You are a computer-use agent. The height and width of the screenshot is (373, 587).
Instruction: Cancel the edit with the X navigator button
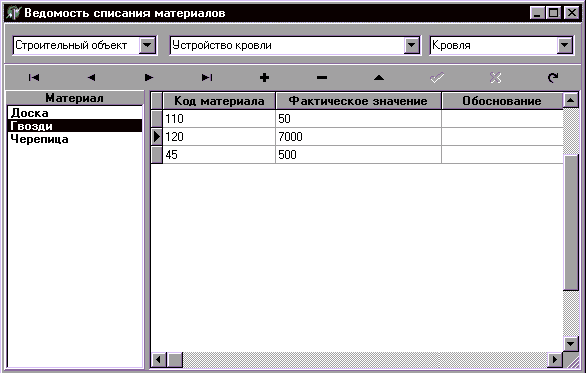click(495, 78)
